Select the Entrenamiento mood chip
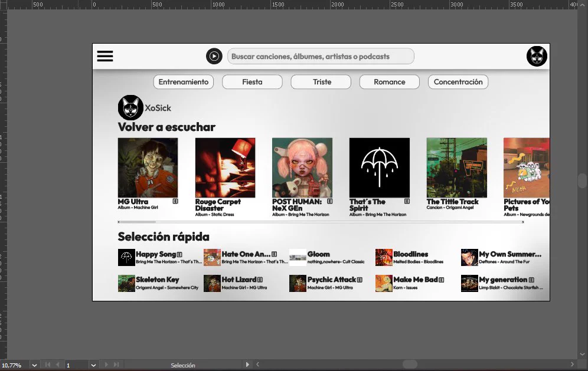588x371 pixels. (x=184, y=82)
